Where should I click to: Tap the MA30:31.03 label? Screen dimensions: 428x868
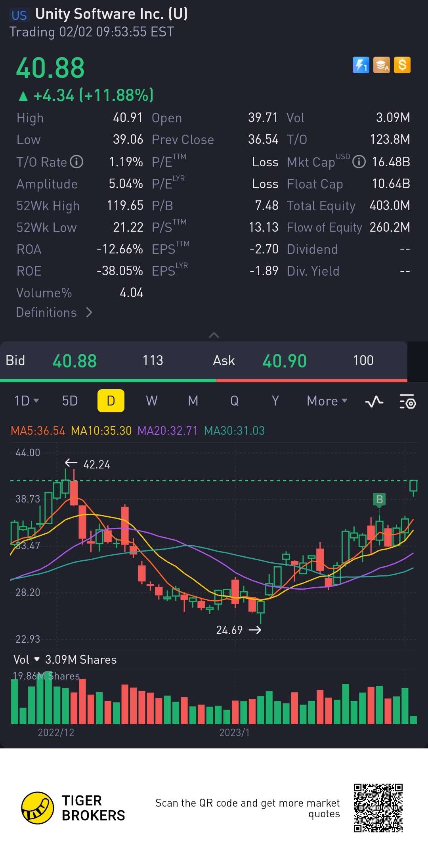click(234, 430)
